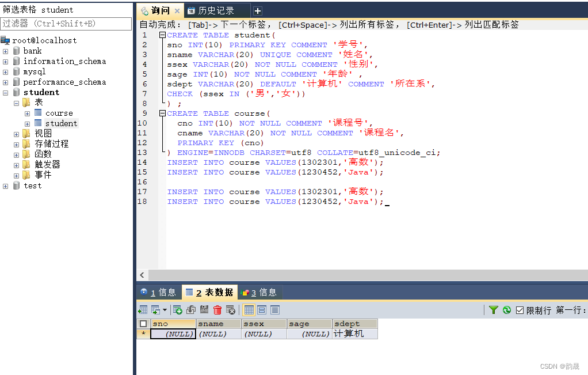Click the ssex column header
The width and height of the screenshot is (588, 375).
(x=265, y=324)
